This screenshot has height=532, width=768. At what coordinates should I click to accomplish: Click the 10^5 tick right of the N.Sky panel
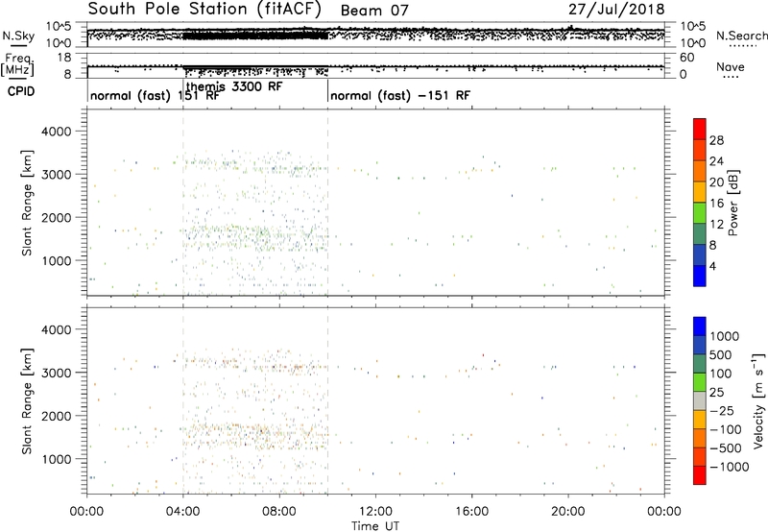click(x=692, y=27)
